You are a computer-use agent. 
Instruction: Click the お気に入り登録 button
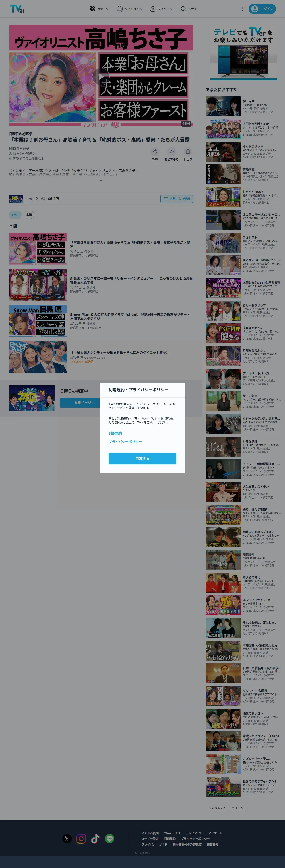point(177,199)
